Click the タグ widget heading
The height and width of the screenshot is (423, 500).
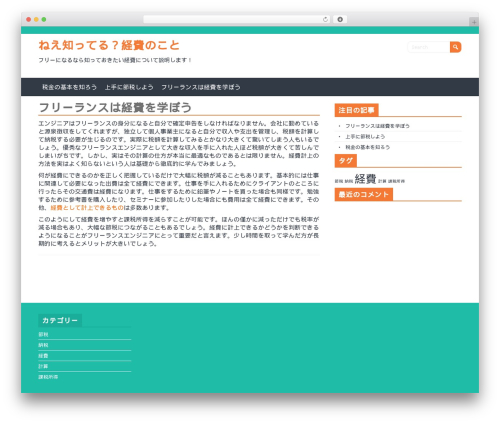[x=346, y=161]
